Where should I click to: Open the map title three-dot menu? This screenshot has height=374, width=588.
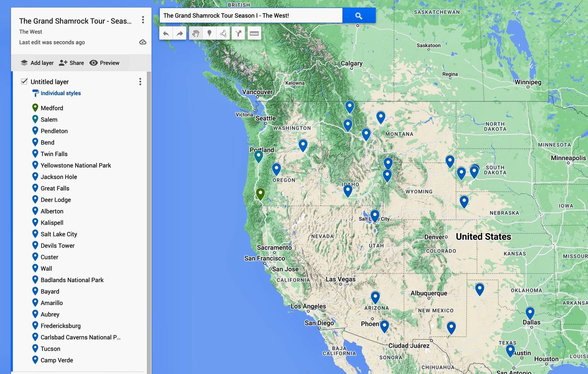click(143, 20)
